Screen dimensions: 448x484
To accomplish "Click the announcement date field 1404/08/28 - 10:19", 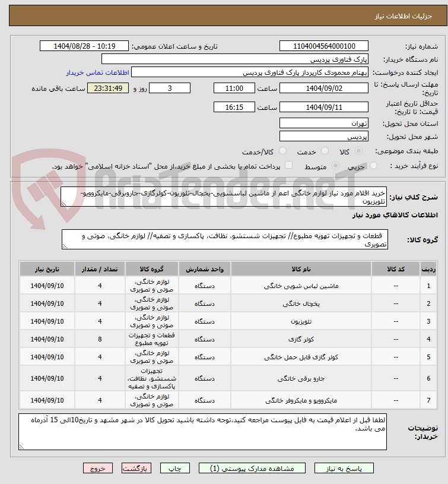I will pyautogui.click(x=84, y=46).
